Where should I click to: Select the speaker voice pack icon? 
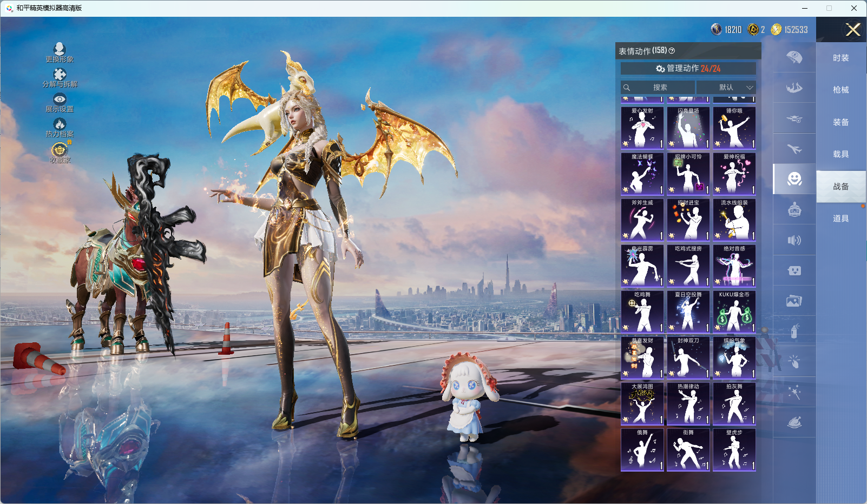coord(794,240)
